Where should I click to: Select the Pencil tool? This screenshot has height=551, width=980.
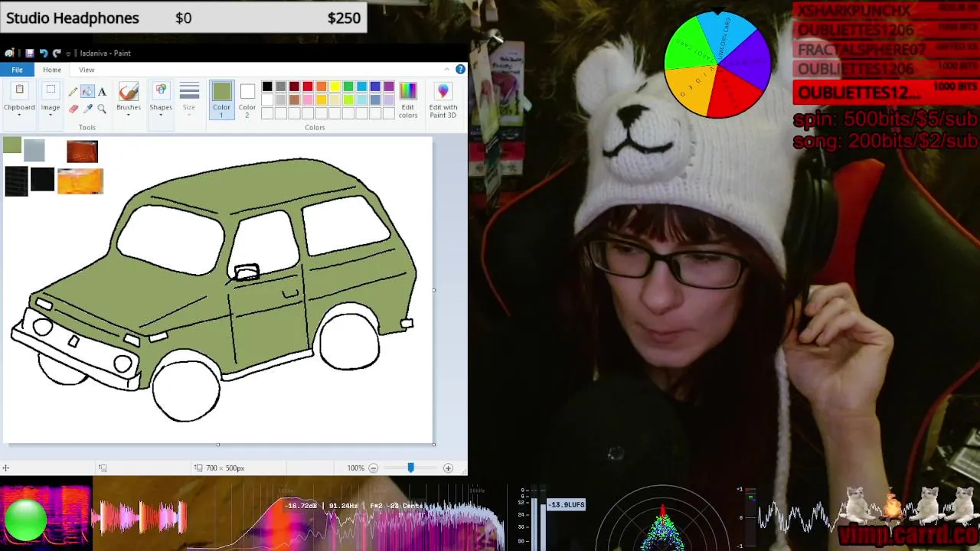(x=73, y=92)
